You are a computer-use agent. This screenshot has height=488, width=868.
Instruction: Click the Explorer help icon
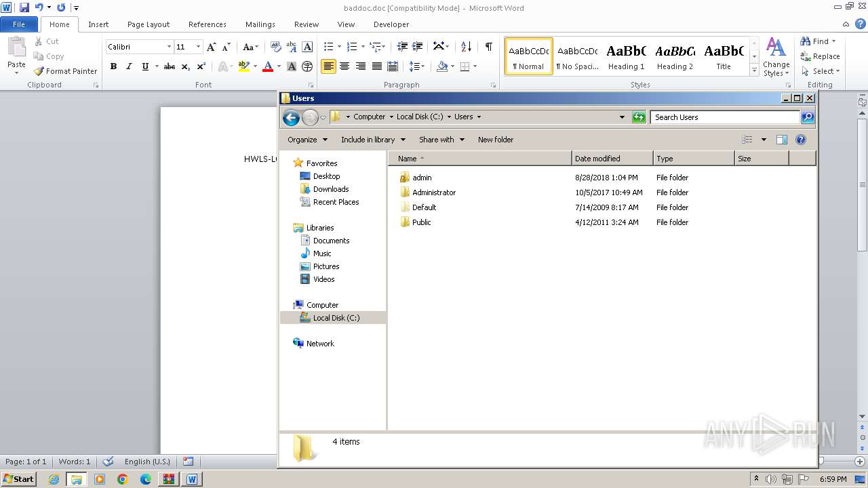click(x=800, y=140)
